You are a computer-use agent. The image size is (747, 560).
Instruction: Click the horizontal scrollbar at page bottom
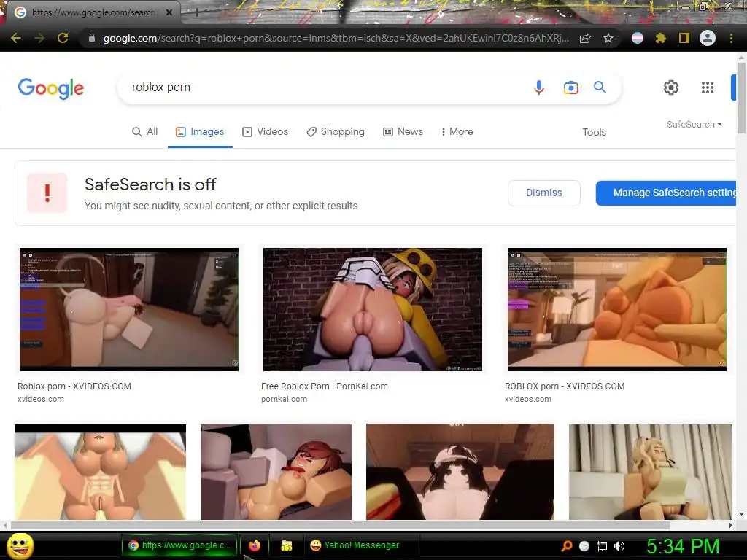(x=340, y=525)
